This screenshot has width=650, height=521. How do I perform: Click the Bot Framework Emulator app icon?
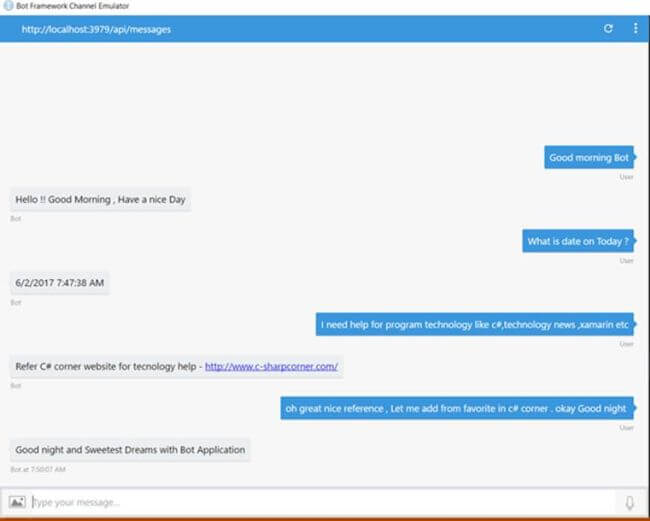click(x=8, y=6)
